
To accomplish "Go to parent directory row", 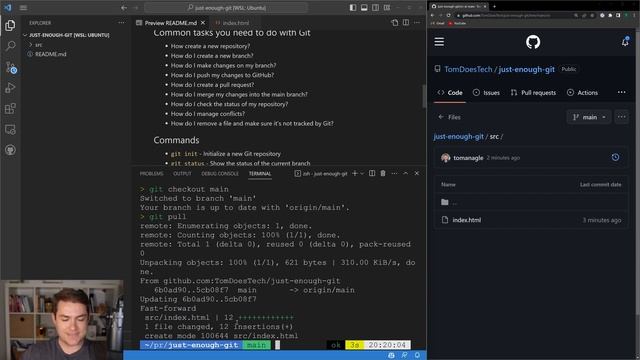I will (531, 202).
